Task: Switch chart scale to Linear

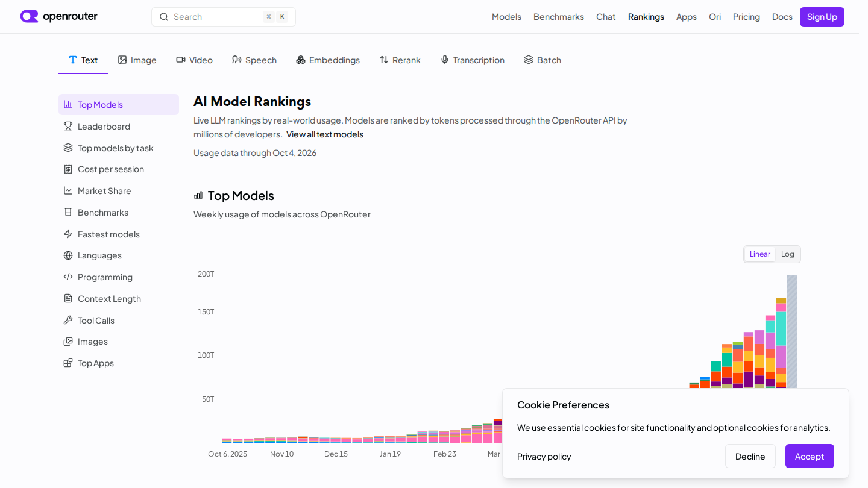Action: click(x=760, y=254)
